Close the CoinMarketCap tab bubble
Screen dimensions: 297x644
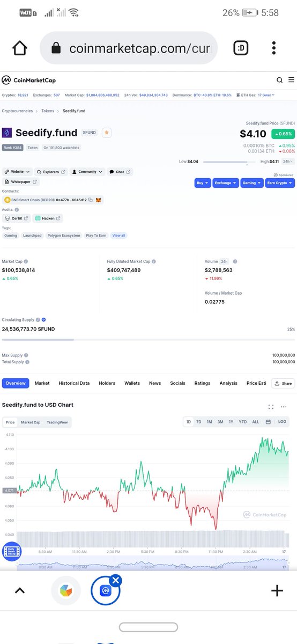(115, 580)
